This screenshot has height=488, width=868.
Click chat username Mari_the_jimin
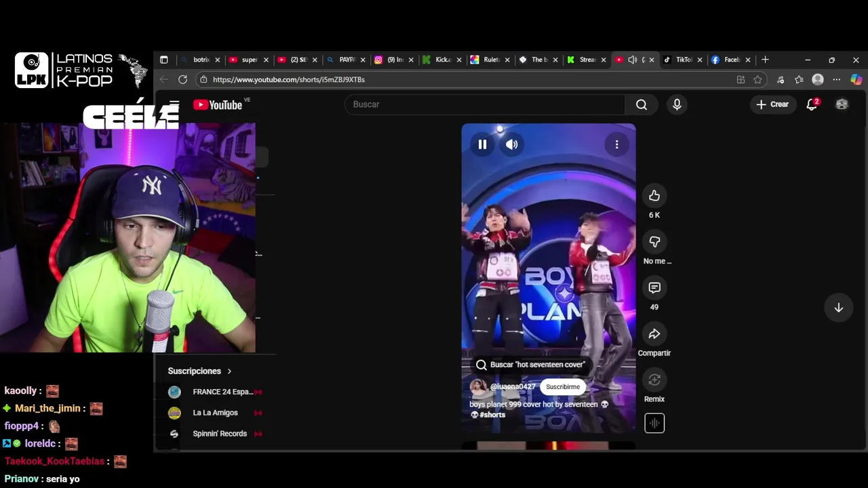tap(49, 408)
